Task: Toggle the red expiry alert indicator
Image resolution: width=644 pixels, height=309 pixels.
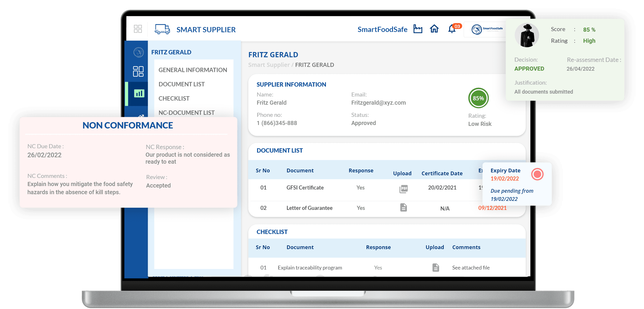Action: [x=537, y=174]
